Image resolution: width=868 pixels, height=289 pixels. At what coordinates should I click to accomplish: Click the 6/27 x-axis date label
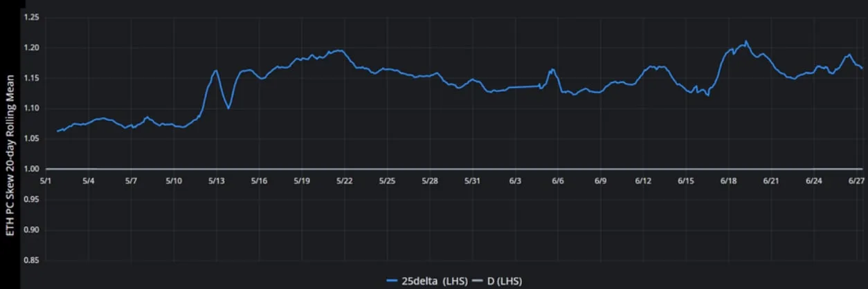(x=857, y=180)
